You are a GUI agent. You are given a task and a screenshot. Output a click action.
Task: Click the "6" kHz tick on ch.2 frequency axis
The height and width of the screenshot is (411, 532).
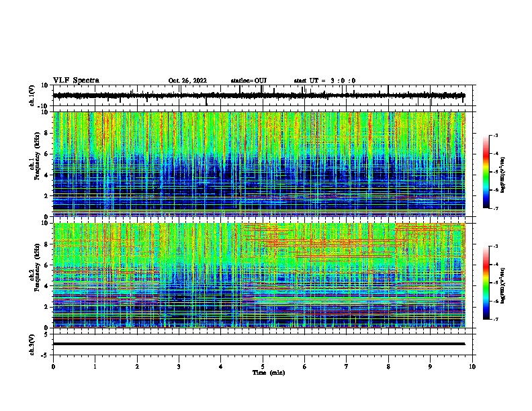pos(47,265)
